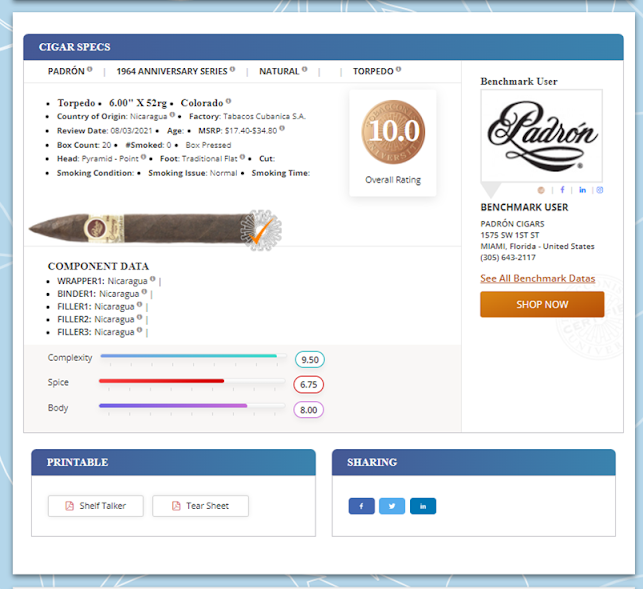Viewport: 643px width, 589px height.
Task: Click the 6.75 spice score badge
Action: (x=308, y=385)
